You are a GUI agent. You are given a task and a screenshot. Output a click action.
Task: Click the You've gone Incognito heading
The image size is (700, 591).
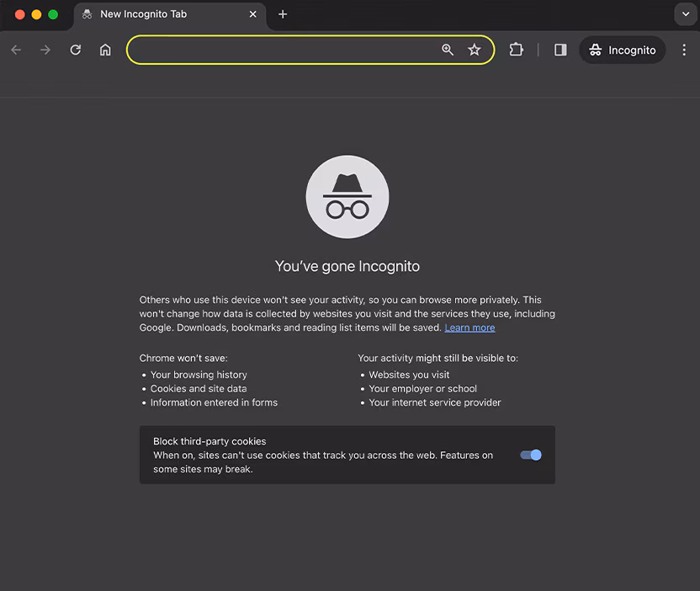pos(347,265)
